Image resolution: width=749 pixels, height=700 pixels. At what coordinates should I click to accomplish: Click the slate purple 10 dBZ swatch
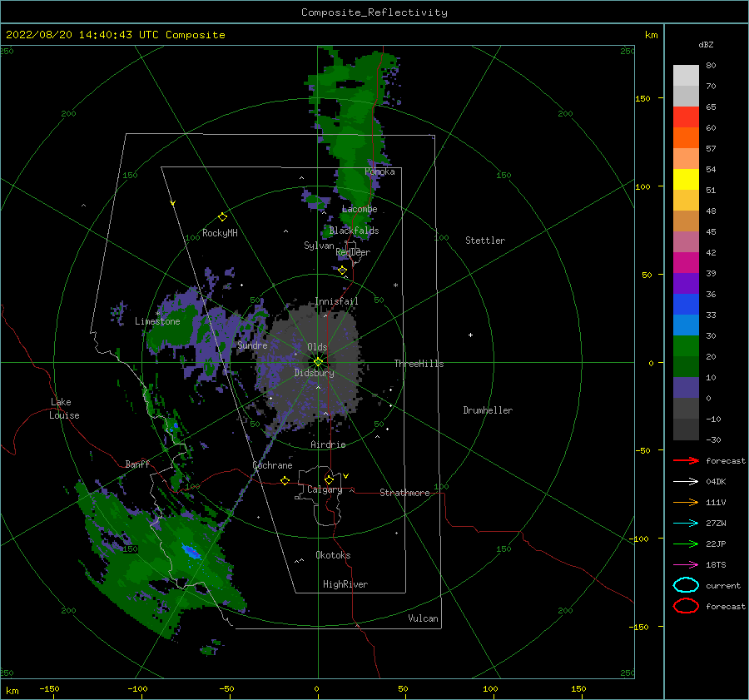click(x=686, y=387)
